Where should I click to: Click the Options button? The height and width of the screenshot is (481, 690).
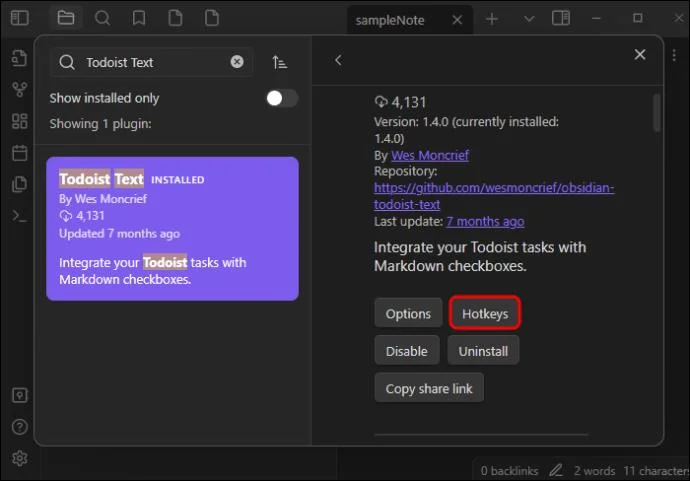click(x=408, y=313)
